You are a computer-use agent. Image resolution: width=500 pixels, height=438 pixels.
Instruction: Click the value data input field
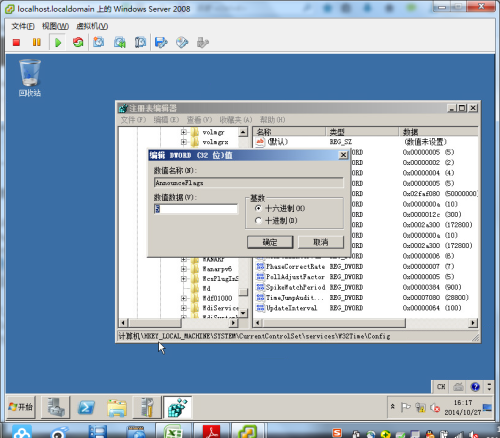coord(196,209)
